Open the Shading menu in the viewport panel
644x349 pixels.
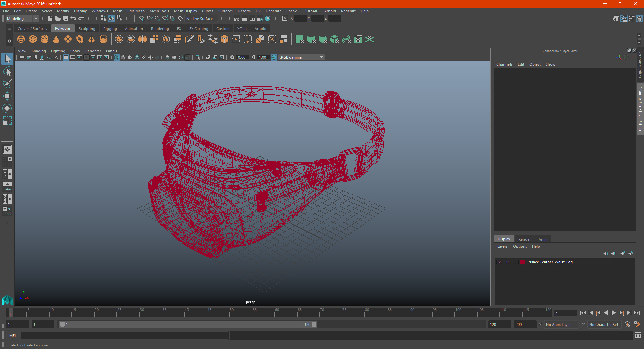click(39, 51)
